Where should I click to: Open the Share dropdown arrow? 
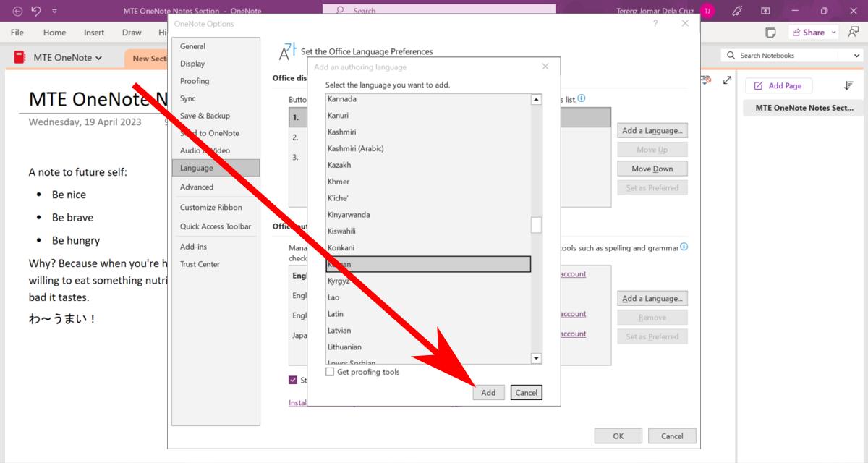(833, 32)
